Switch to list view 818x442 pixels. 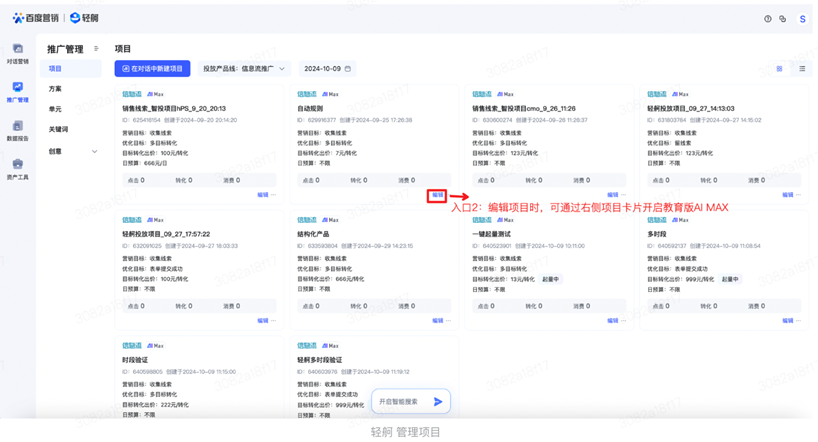click(x=802, y=69)
